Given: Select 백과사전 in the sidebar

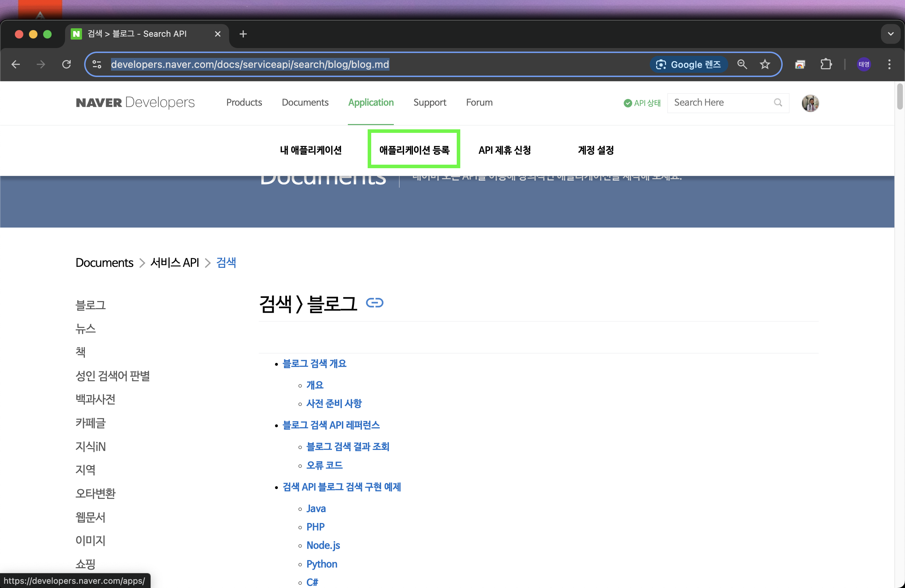Looking at the screenshot, I should coord(95,399).
